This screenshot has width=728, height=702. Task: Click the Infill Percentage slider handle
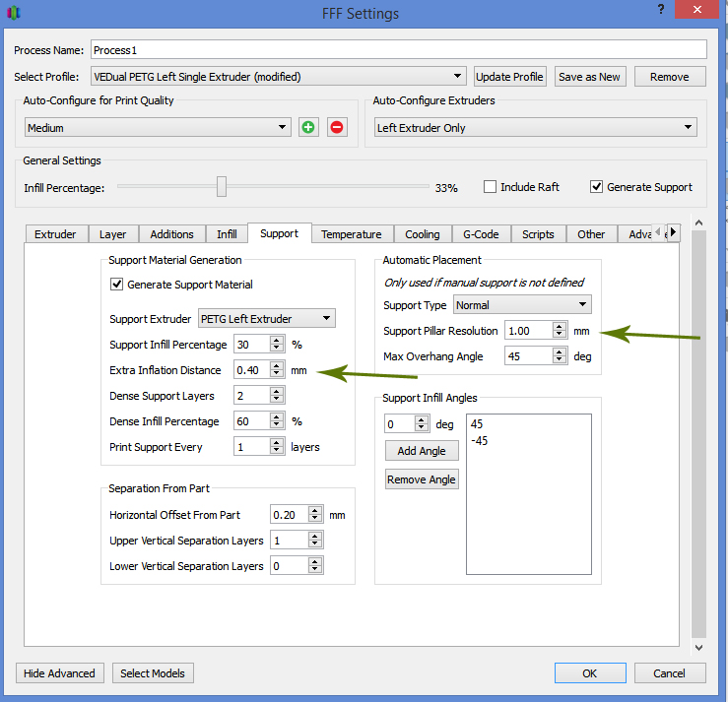tap(222, 186)
